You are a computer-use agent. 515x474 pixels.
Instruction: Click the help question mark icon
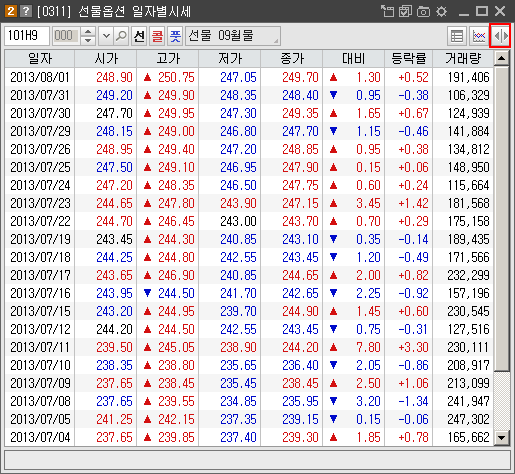coord(26,11)
